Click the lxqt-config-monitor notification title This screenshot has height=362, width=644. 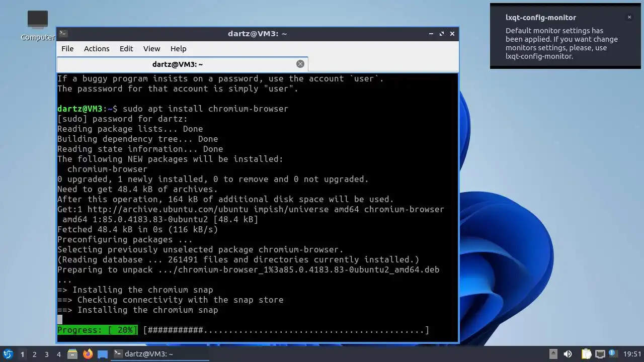pos(541,18)
